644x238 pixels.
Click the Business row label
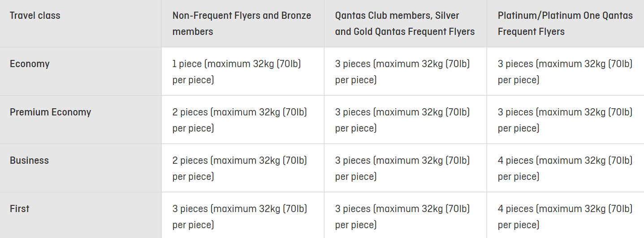coord(29,160)
